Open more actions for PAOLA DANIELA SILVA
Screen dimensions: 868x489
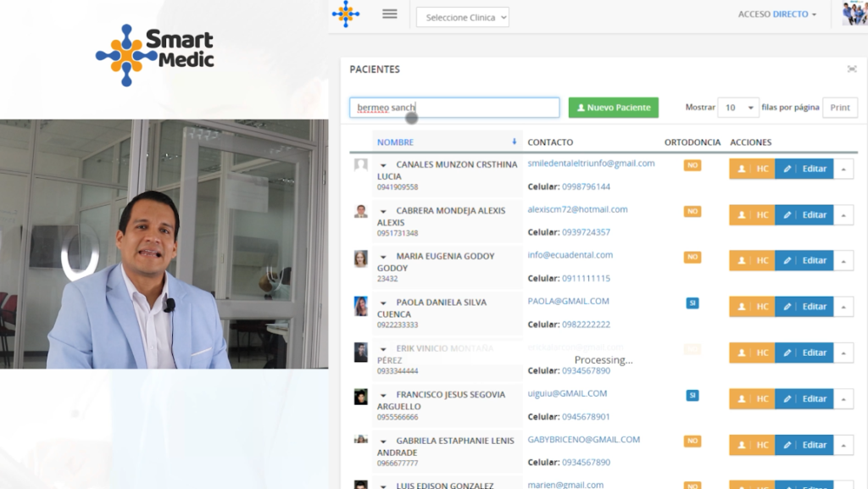click(843, 307)
